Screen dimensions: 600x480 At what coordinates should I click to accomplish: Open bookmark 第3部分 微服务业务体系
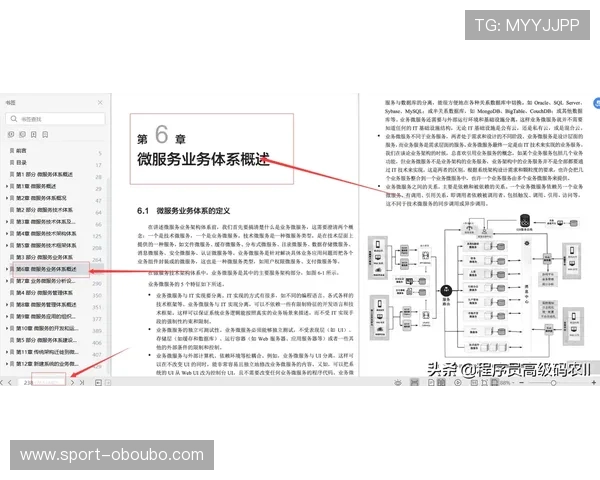click(44, 257)
